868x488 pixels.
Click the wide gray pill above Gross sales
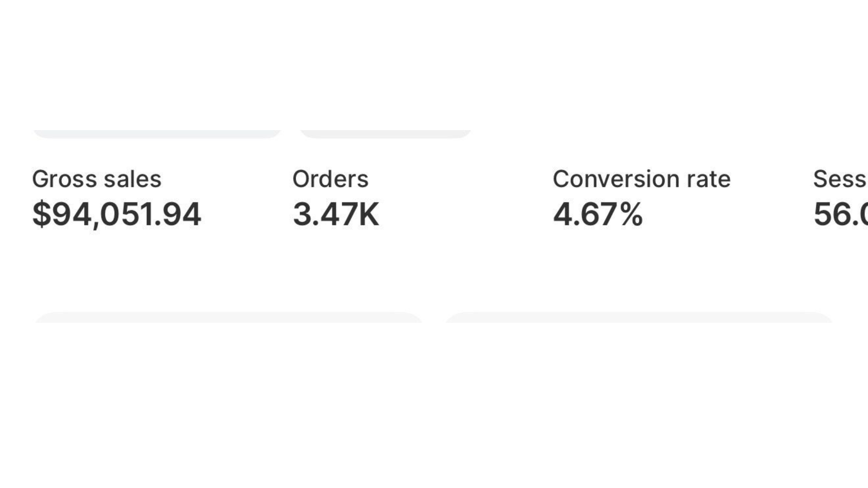[x=157, y=134]
